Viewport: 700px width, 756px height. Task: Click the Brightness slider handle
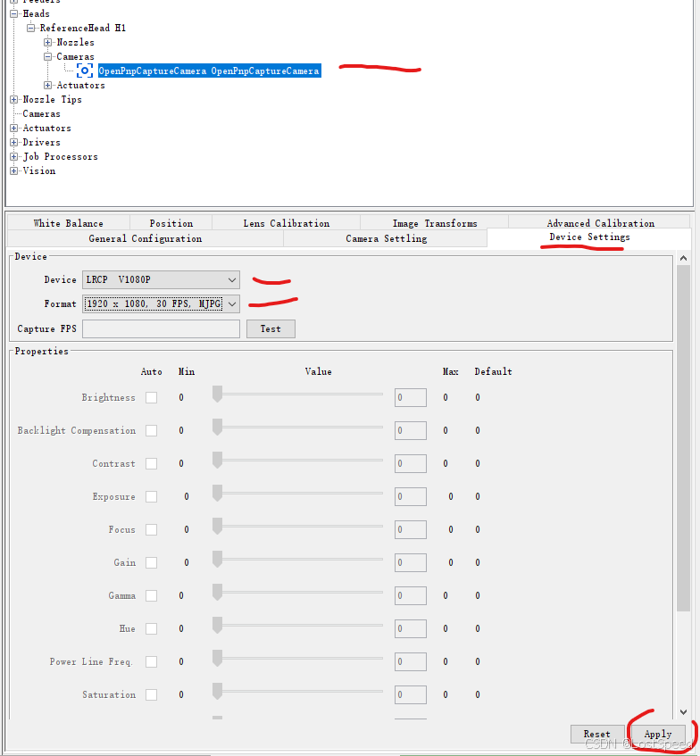coord(218,394)
